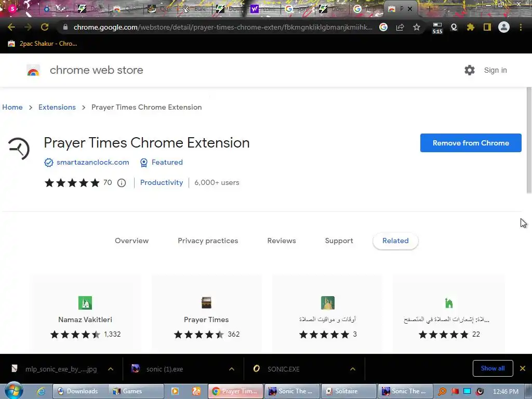
Task: Toggle the browser side panel icon
Action: [x=487, y=27]
